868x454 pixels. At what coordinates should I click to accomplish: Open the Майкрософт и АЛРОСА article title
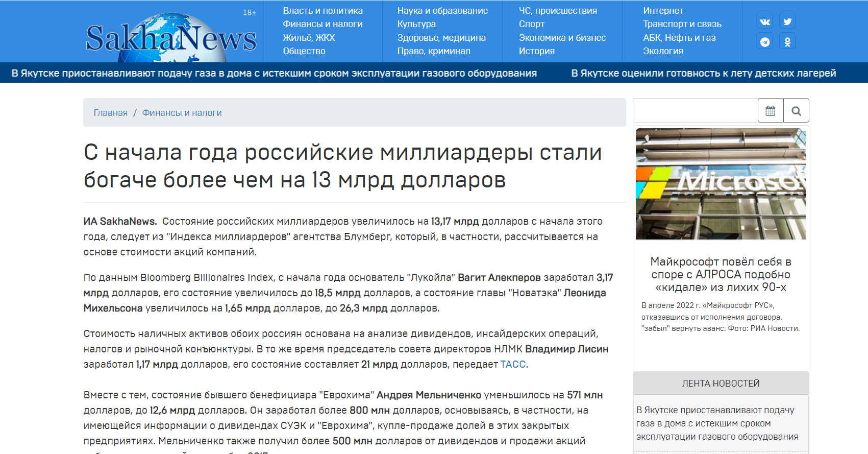pyautogui.click(x=721, y=274)
